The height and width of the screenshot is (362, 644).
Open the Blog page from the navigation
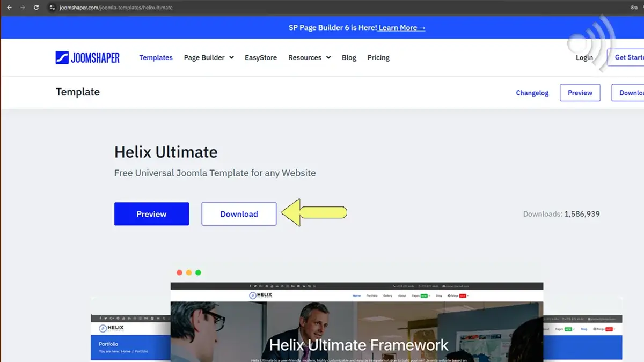[349, 58]
